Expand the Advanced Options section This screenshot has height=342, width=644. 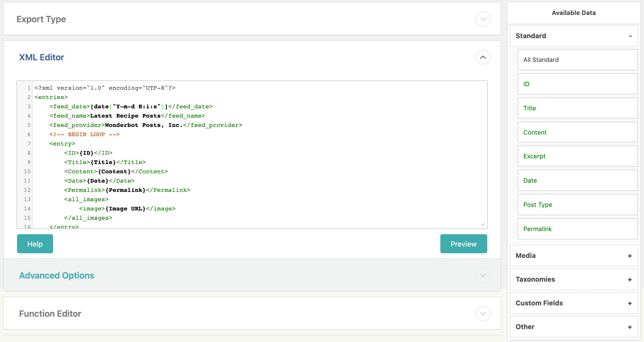point(483,275)
